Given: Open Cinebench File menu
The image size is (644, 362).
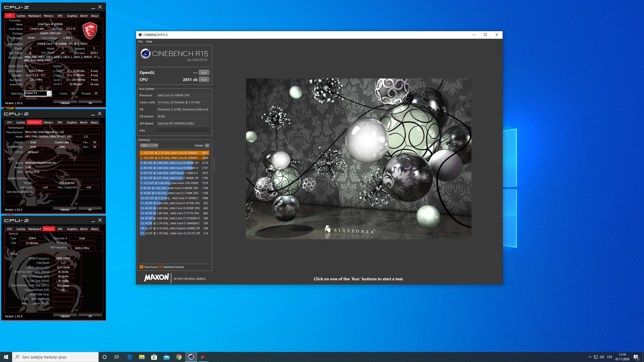Looking at the screenshot, I should coord(140,41).
